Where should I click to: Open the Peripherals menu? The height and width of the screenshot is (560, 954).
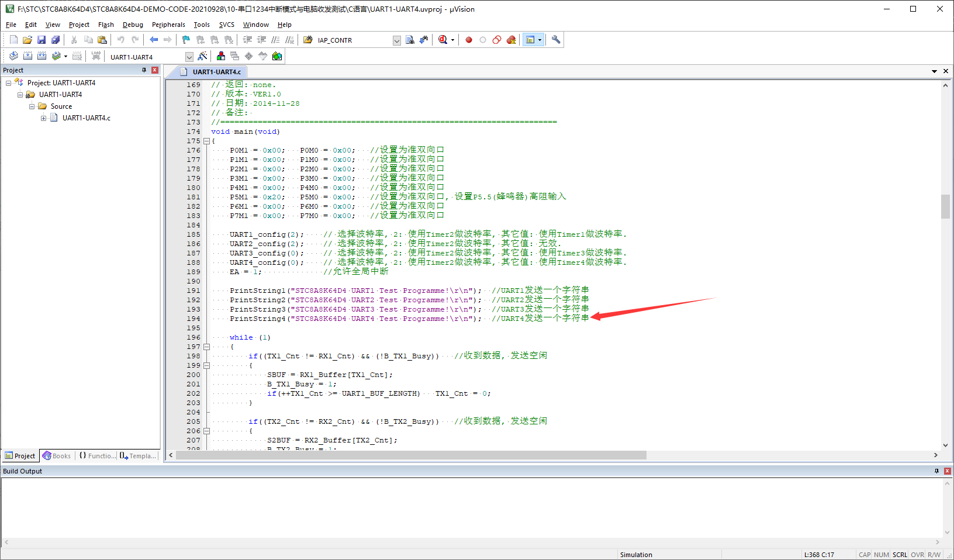tap(168, 25)
